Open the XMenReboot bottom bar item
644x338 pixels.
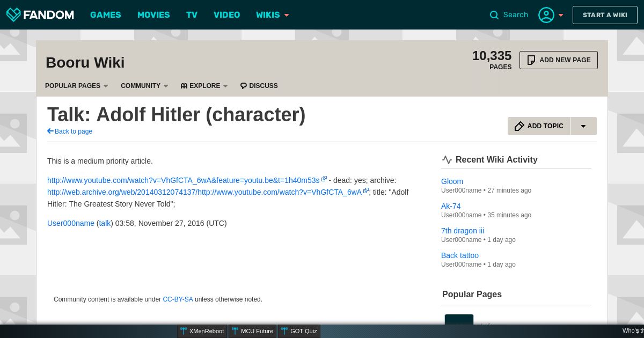[x=202, y=331]
